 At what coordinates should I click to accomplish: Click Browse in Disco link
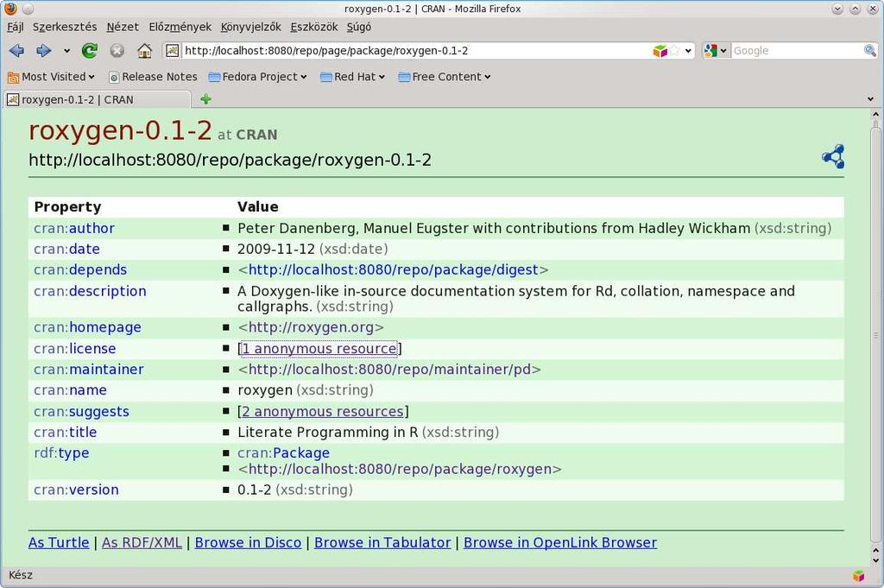[x=248, y=543]
